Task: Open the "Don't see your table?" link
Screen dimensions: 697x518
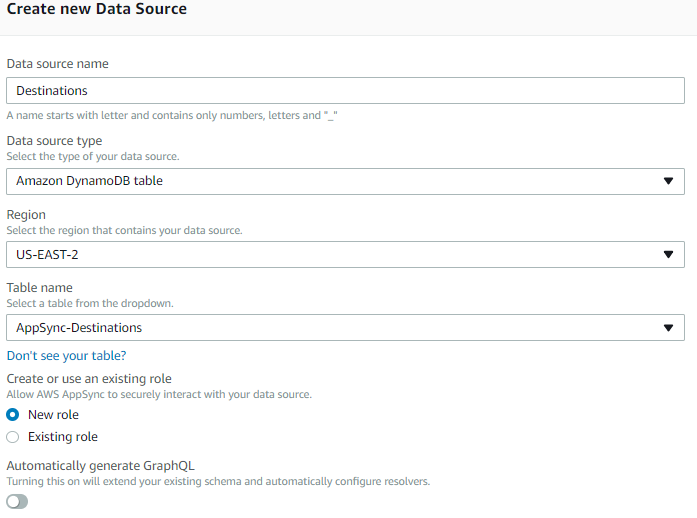Action: 66,356
